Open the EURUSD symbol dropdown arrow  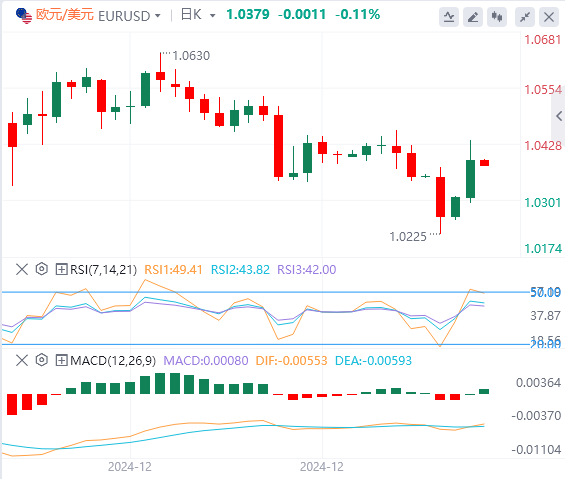(157, 16)
